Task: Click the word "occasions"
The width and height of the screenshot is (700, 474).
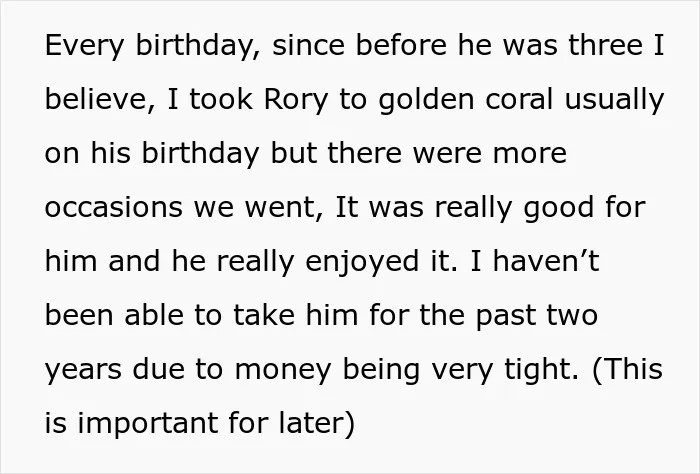Action: click(x=114, y=207)
